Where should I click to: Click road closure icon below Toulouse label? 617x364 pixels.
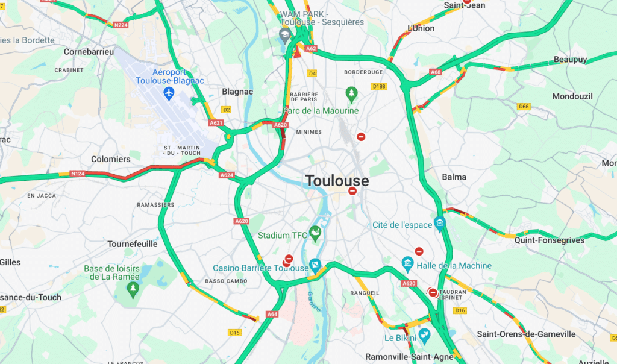tap(352, 191)
